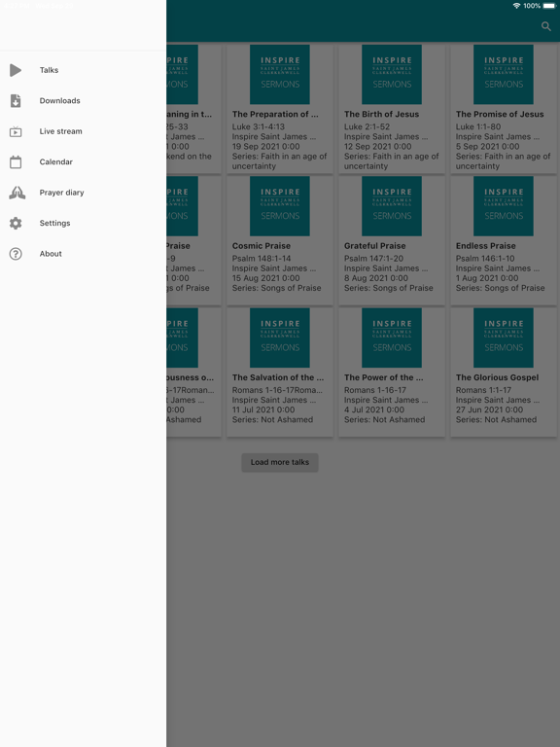
Task: Click the 8 Aug 2021 0:00 date
Action: coord(375,278)
